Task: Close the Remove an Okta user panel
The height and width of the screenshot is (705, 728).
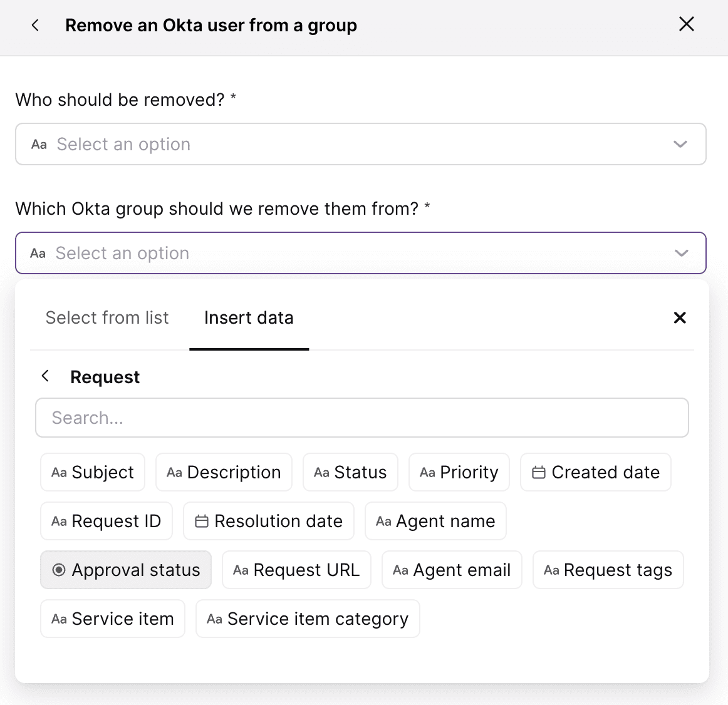Action: click(x=686, y=24)
